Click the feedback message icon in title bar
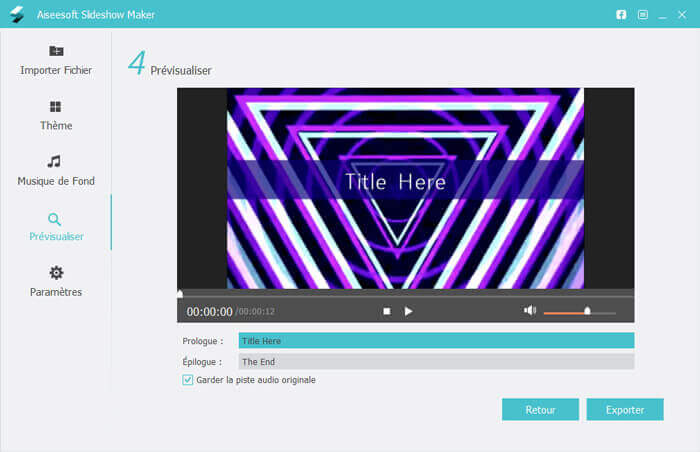Image resolution: width=700 pixels, height=452 pixels. [x=643, y=15]
